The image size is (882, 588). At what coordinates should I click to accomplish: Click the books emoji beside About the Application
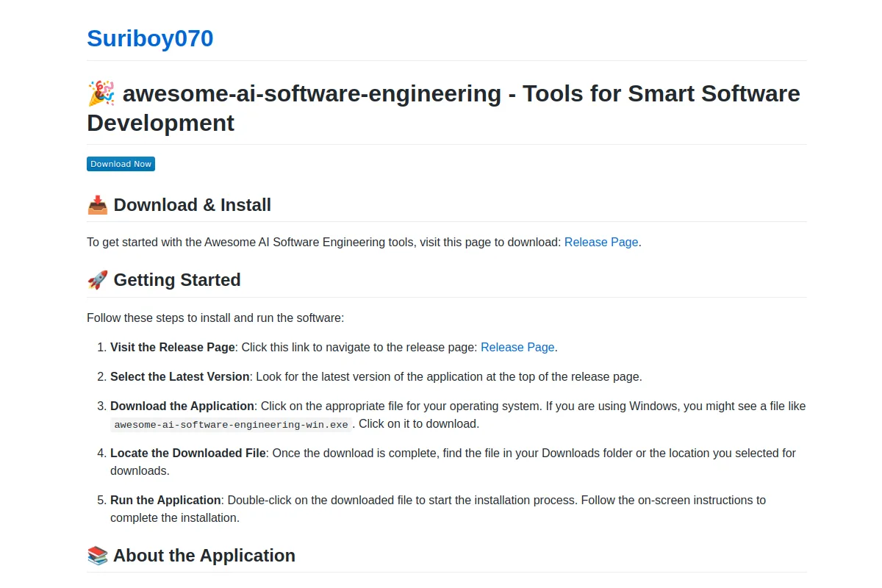click(98, 556)
